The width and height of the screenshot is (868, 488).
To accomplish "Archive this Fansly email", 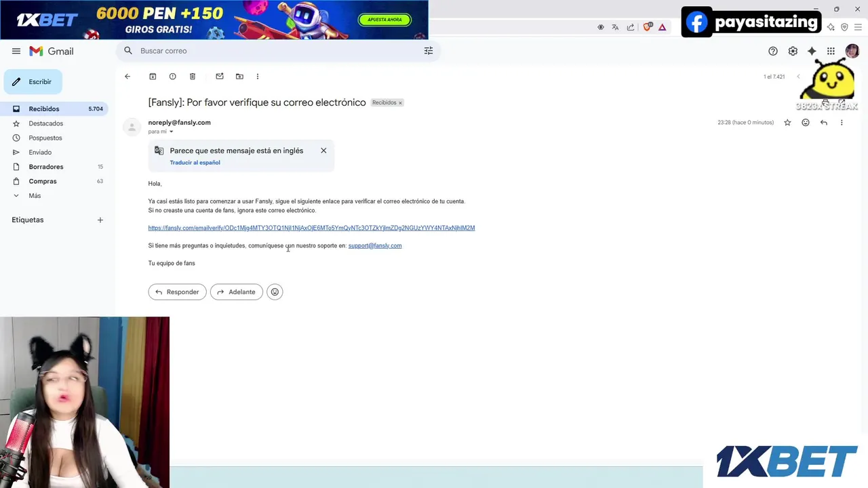I will pyautogui.click(x=153, y=77).
